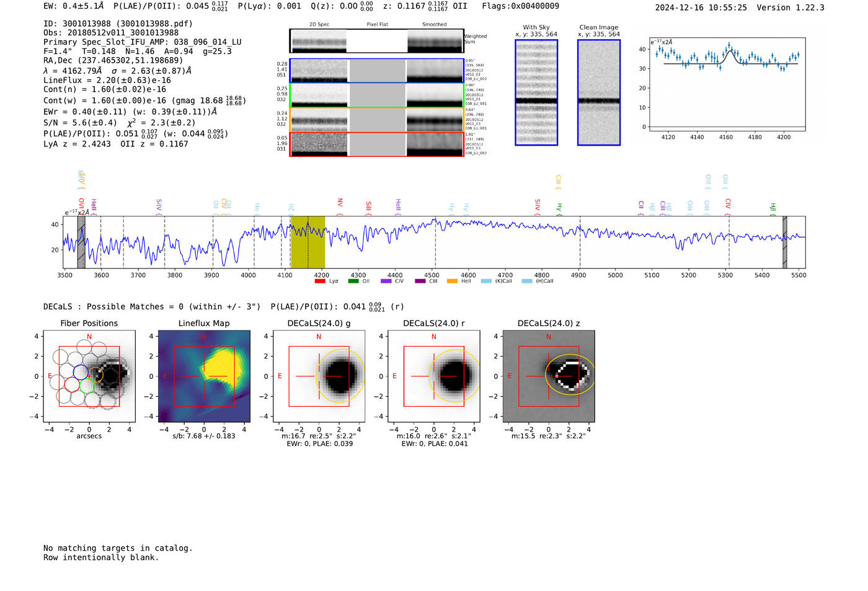Open the With Sky cutout image
Screen dimensions: 868x591
pyautogui.click(x=536, y=92)
